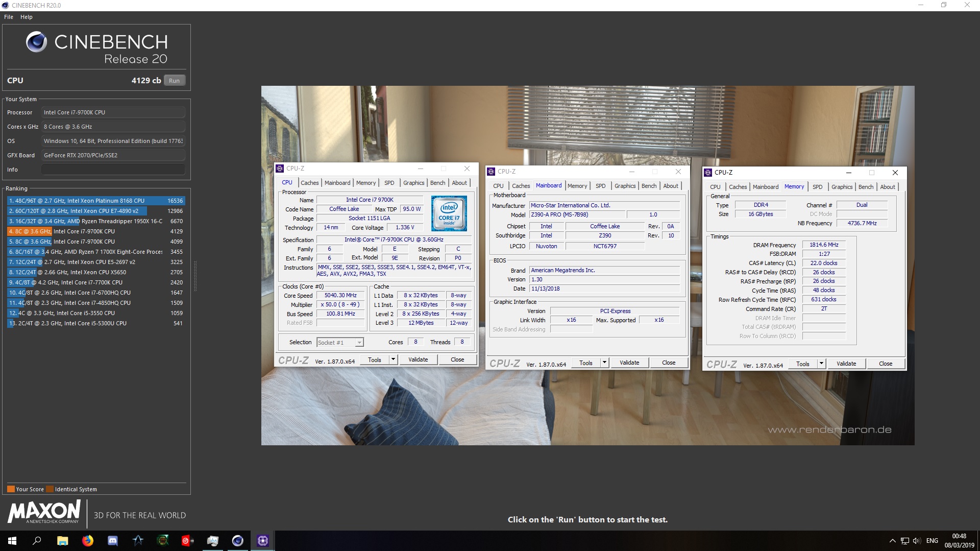Expand Tools dropdown arrow in Mainboard CPU-Z
980x551 pixels.
pos(604,363)
